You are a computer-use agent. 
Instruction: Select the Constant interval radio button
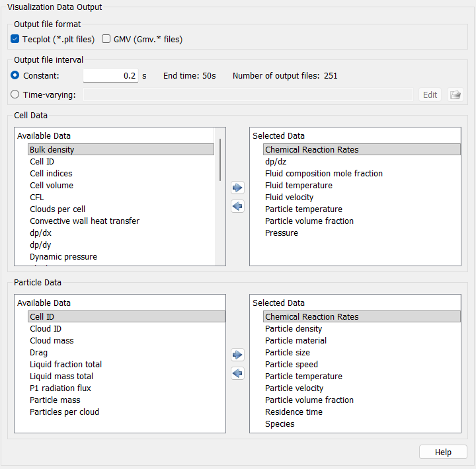pyautogui.click(x=15, y=75)
